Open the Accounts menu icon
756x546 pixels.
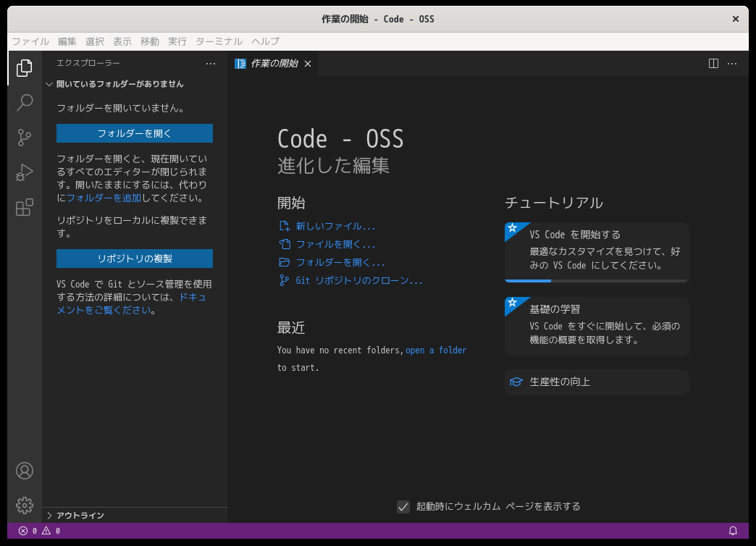coord(25,471)
